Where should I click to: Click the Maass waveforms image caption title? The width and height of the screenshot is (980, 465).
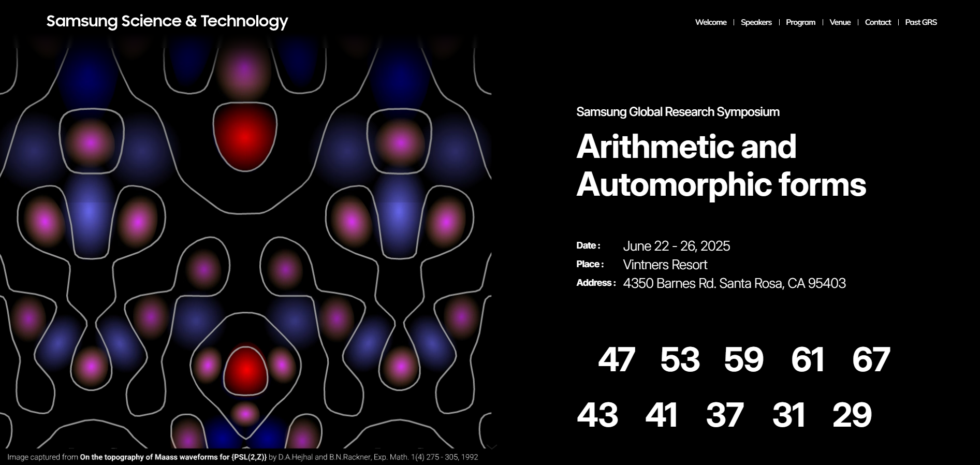(x=173, y=457)
